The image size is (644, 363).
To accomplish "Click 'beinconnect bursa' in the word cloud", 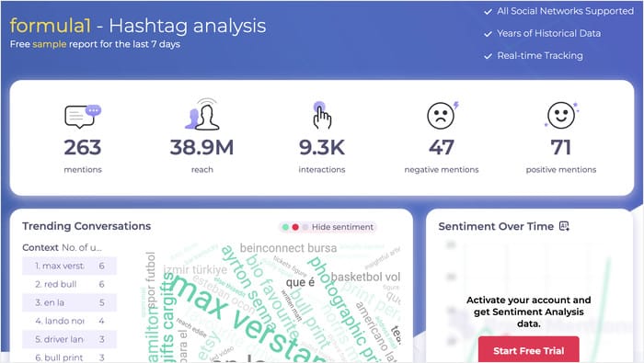I will (288, 248).
